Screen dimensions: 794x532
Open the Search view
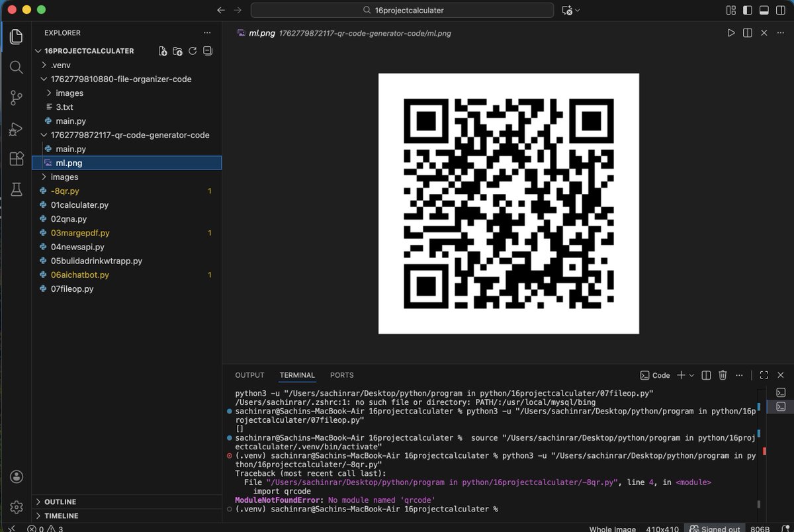pos(16,67)
